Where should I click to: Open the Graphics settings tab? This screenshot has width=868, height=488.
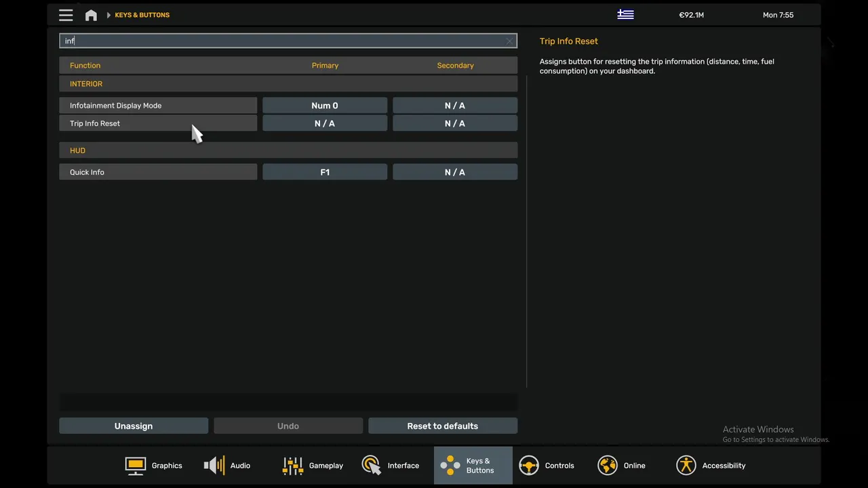click(154, 466)
